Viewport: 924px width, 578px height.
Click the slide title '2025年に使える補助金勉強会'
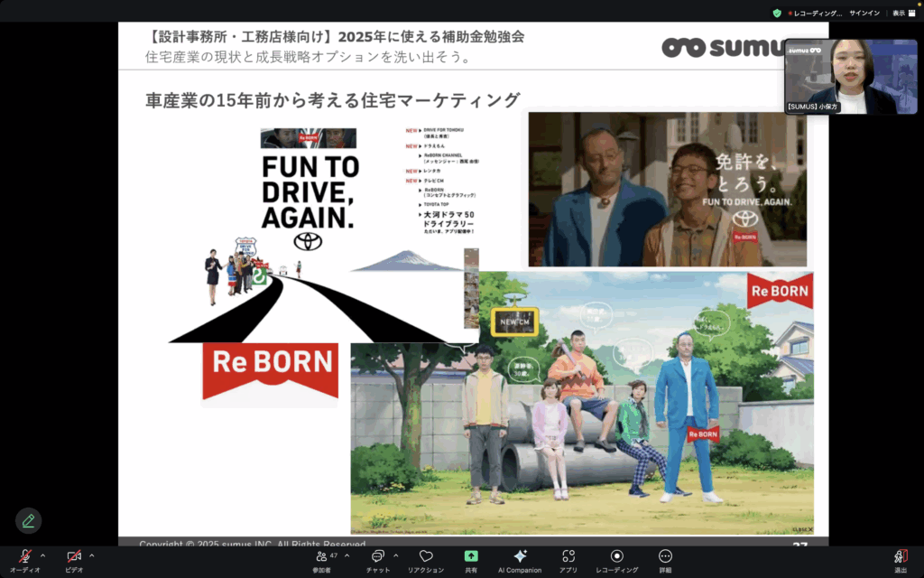tap(431, 36)
